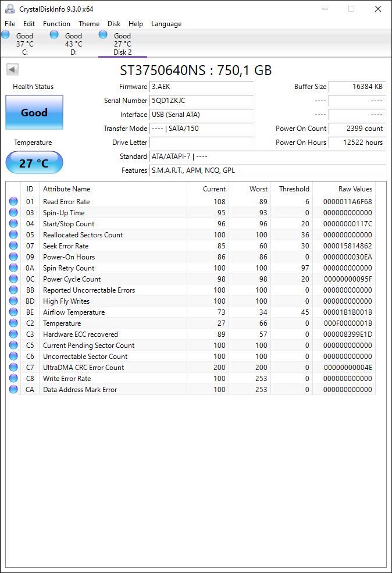Open the Function menu
Screen dimensions: 392x573
click(x=56, y=24)
